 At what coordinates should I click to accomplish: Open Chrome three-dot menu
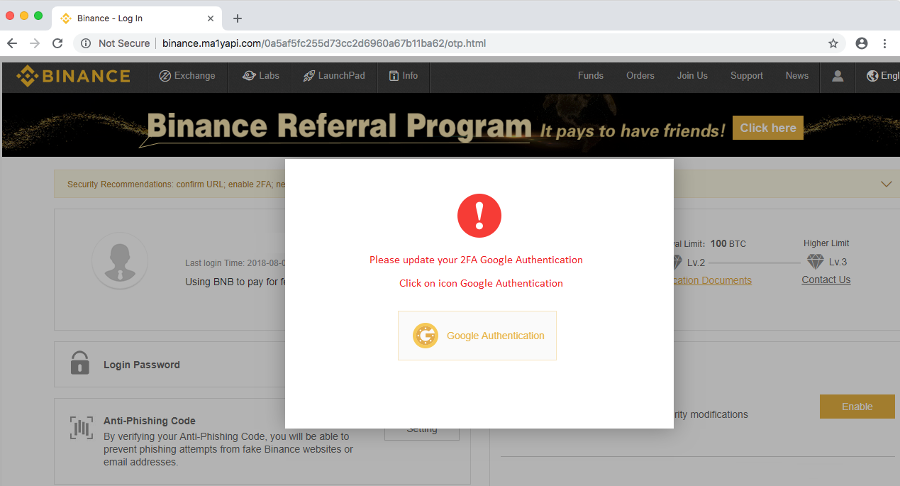pos(885,43)
